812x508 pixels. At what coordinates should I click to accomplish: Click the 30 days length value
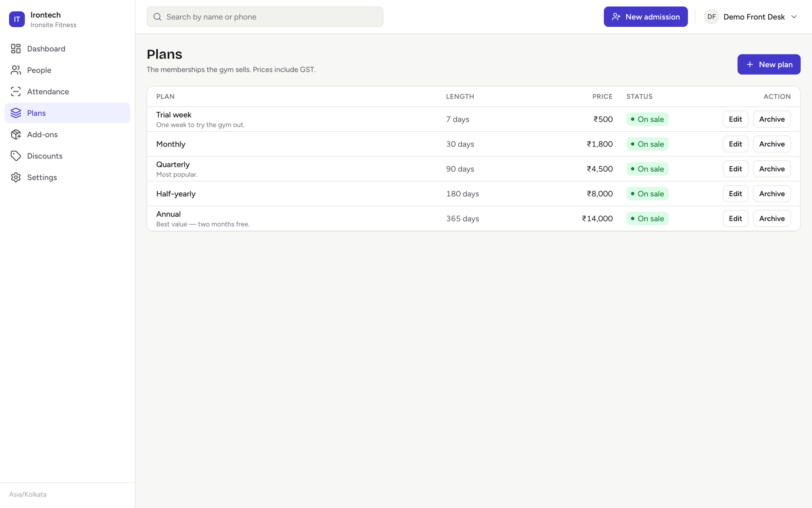460,144
